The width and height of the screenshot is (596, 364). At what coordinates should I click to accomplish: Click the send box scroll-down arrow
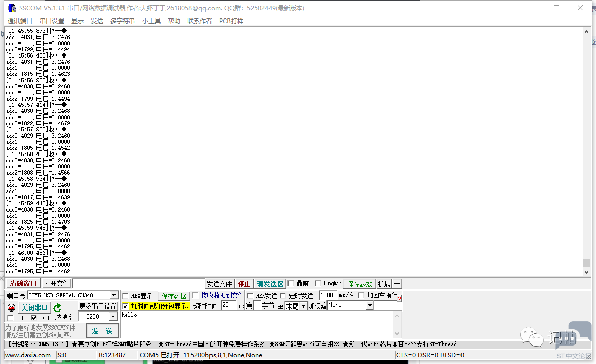tap(397, 334)
